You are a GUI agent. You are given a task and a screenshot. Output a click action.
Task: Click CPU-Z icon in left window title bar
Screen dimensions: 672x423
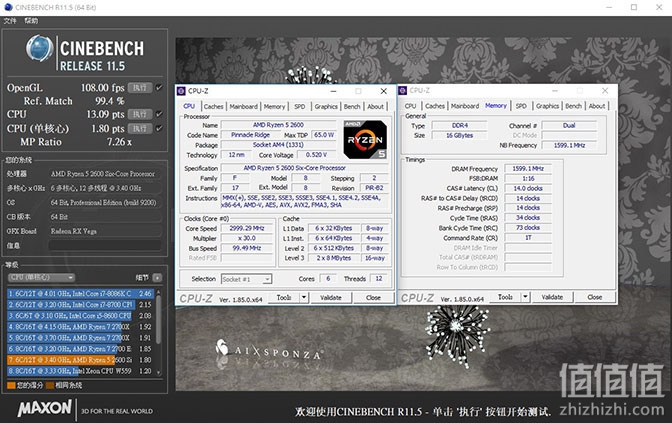(x=181, y=91)
